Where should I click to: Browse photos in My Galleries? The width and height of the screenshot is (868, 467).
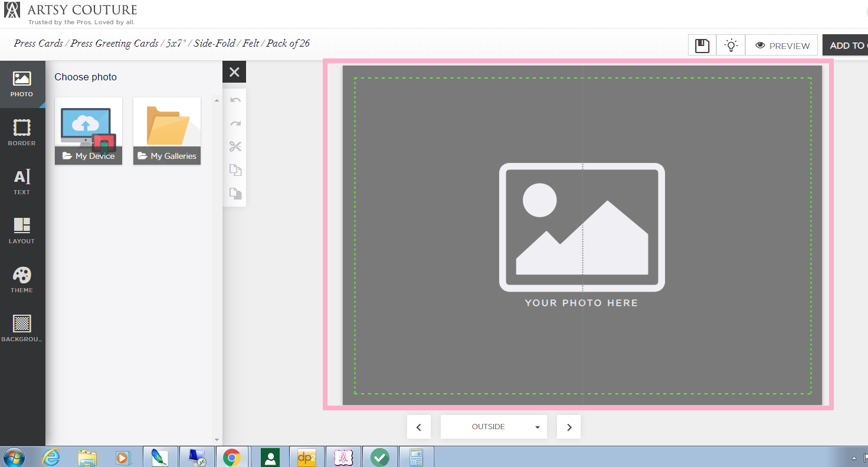click(x=167, y=131)
